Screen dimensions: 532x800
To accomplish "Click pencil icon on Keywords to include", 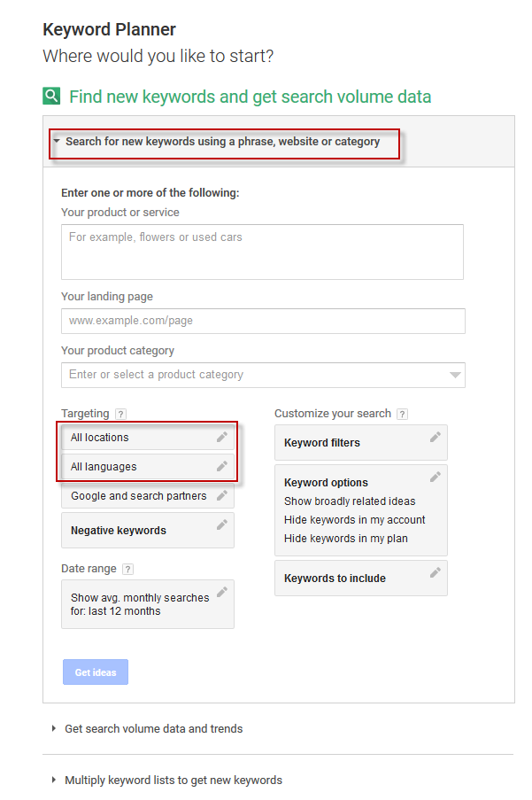I will point(435,572).
